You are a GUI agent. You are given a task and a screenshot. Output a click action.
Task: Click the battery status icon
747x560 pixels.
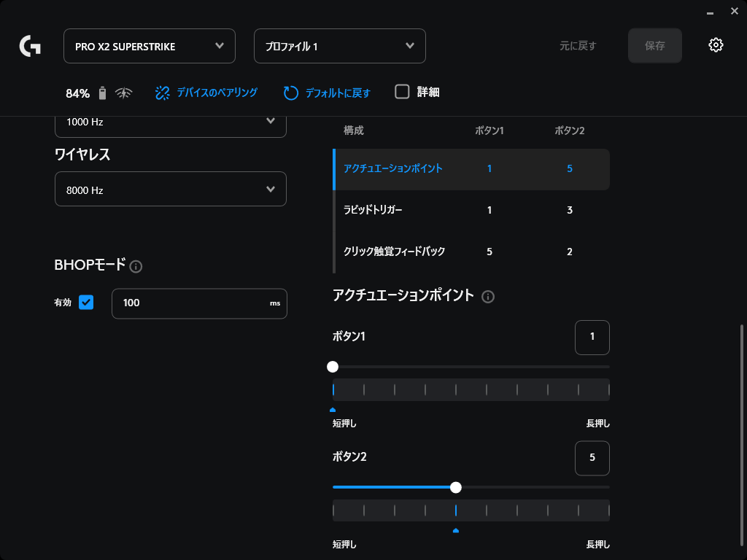tap(102, 93)
